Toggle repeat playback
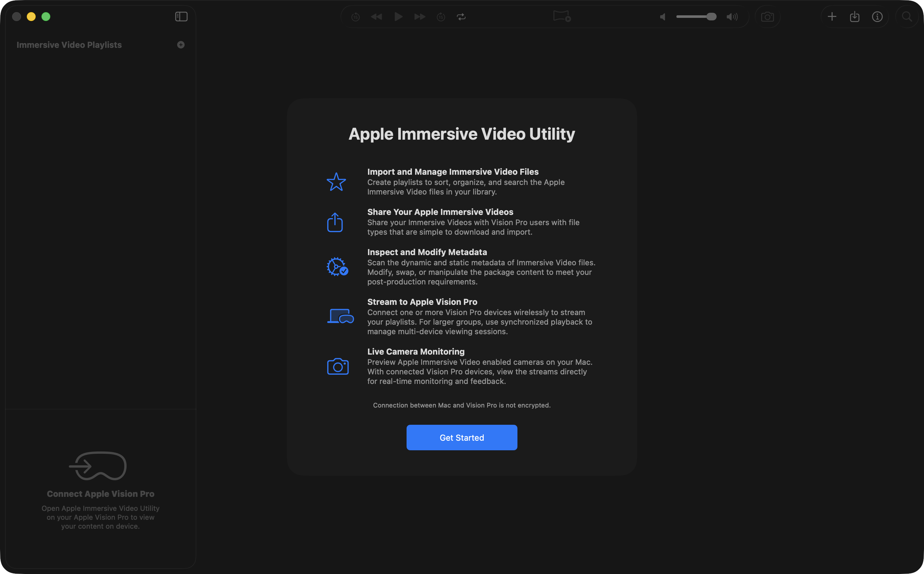 [x=461, y=17]
